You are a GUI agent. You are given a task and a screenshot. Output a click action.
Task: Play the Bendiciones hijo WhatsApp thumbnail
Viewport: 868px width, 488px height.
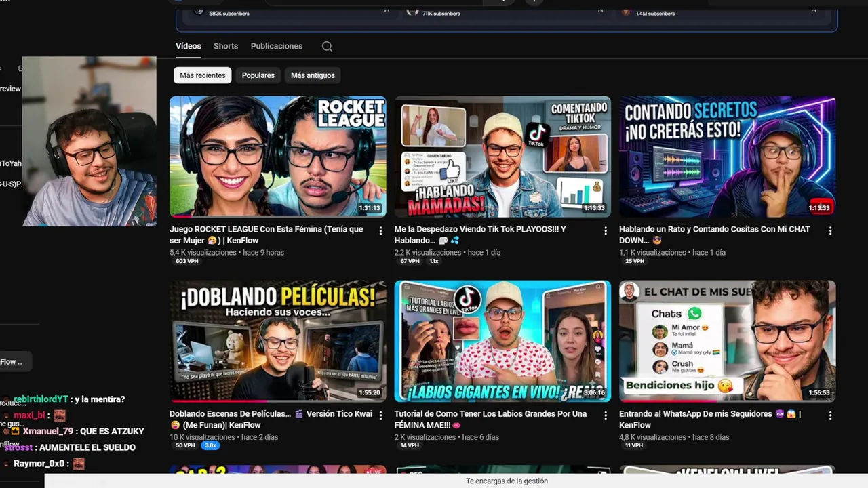pos(728,341)
